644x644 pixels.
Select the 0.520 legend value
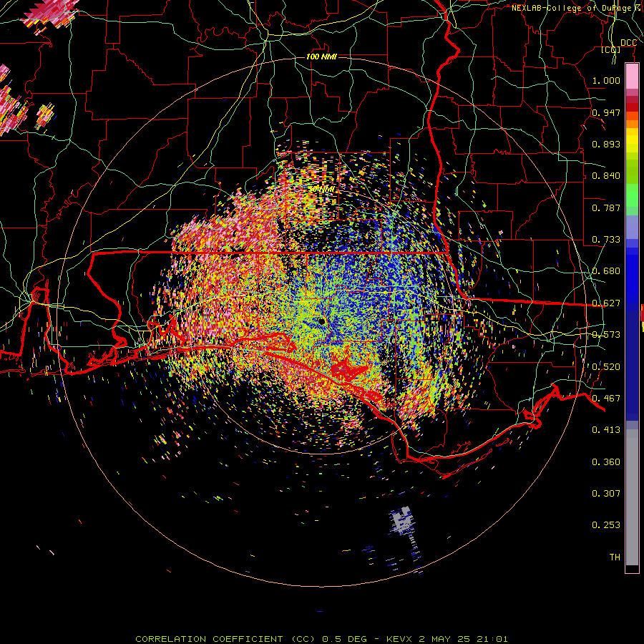pos(606,367)
